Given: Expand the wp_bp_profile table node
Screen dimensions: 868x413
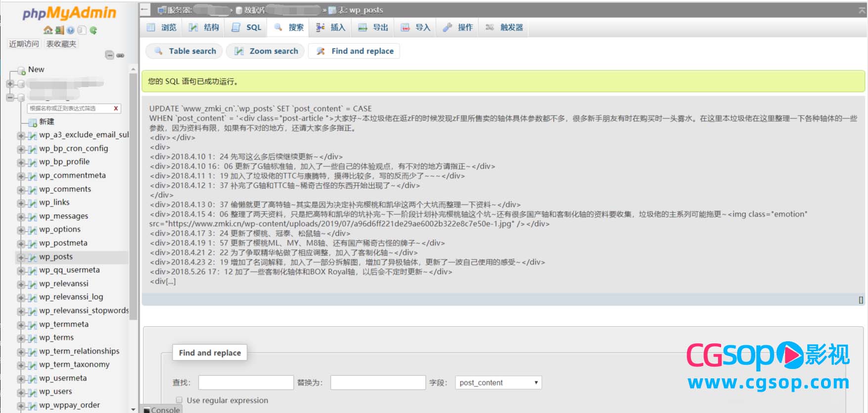Looking at the screenshot, I should 21,163.
